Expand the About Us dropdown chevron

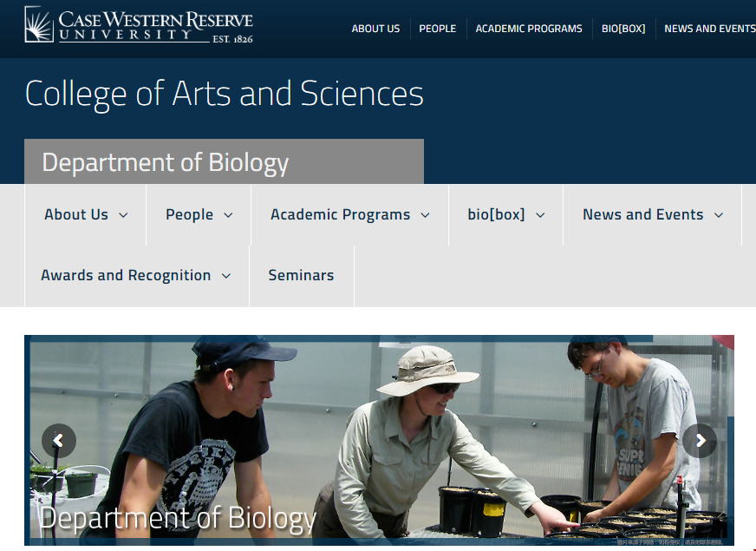[x=123, y=215]
